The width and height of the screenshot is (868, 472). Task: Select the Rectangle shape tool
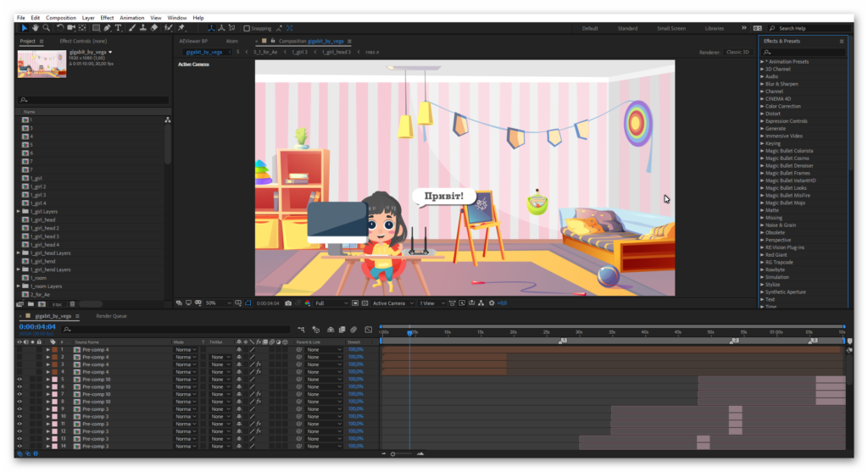tap(97, 28)
